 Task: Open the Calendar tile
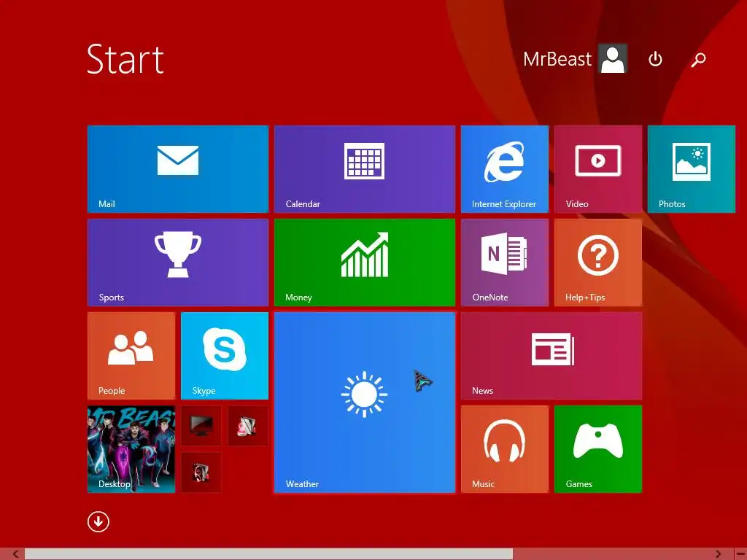pos(365,169)
